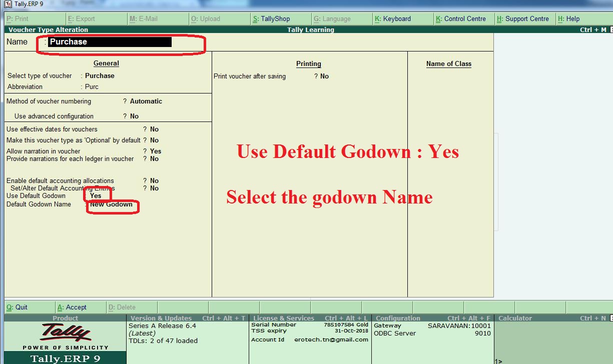613x364 pixels.
Task: Click the calculator input prompt
Action: 498,361
